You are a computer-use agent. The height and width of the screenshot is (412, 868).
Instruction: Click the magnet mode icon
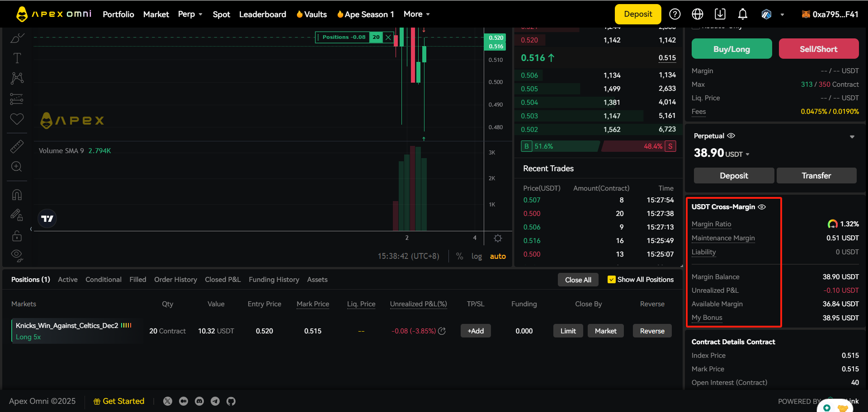[x=17, y=195]
